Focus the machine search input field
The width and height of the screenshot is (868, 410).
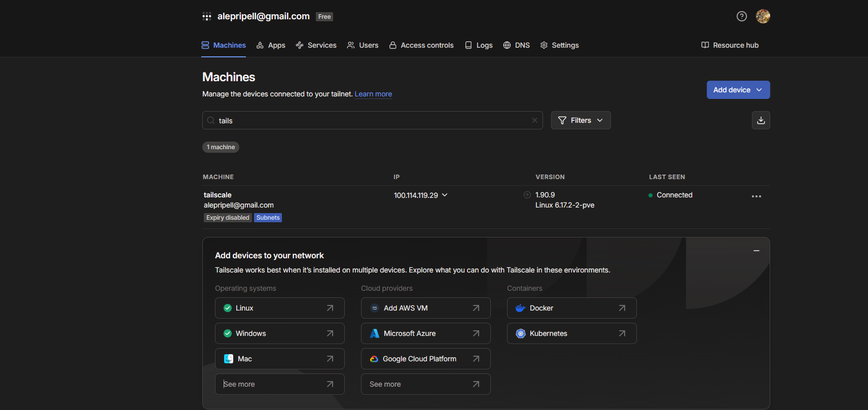click(373, 120)
